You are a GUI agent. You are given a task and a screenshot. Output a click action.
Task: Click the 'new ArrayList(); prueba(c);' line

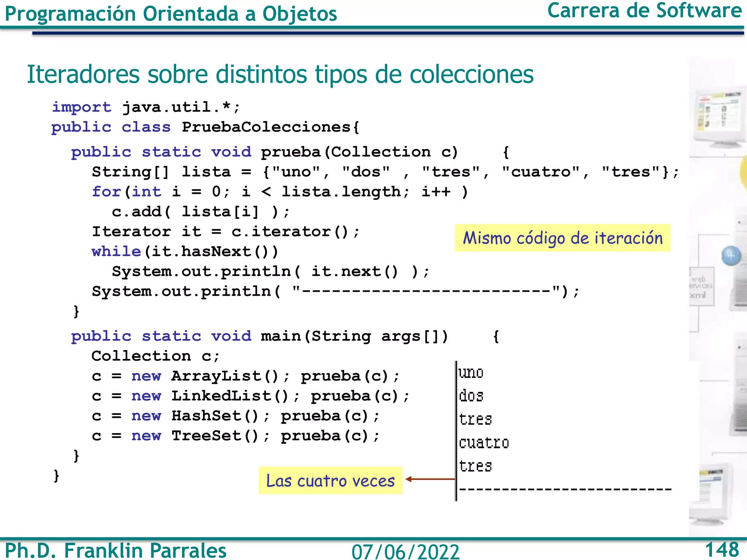point(246,376)
